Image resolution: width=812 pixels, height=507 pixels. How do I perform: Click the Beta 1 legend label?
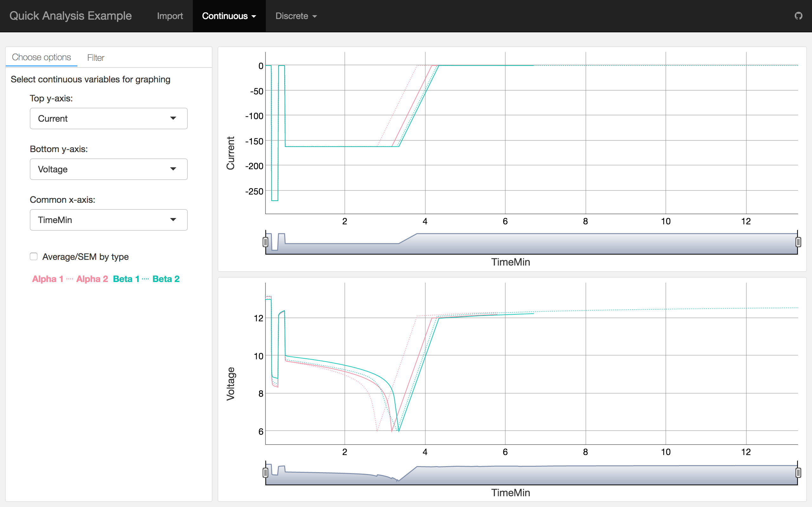(x=126, y=279)
